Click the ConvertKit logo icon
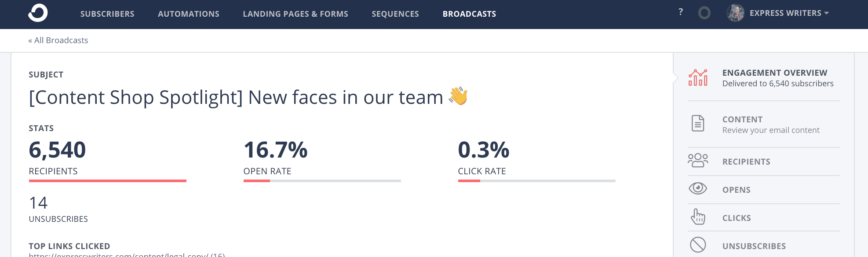Screen dimensions: 868x257 38,13
